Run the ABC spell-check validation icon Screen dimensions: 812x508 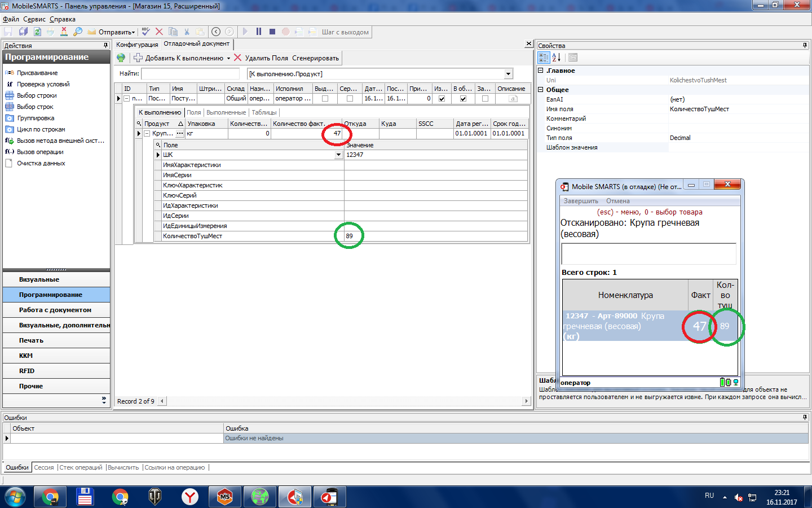(146, 32)
